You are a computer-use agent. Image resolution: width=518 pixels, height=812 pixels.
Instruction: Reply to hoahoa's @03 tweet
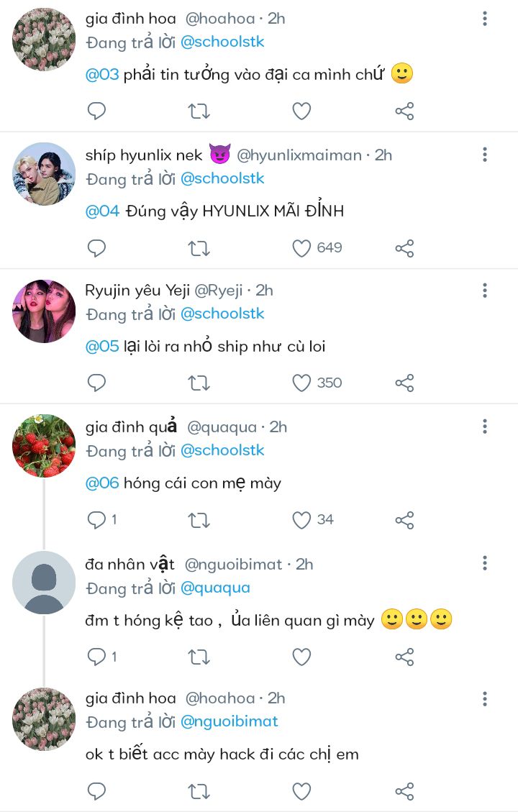coord(96,111)
